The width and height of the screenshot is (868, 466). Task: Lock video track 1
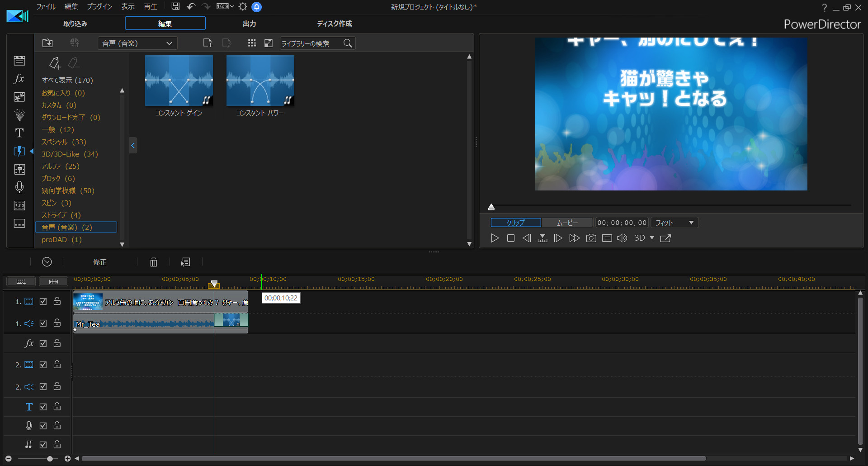[57, 301]
